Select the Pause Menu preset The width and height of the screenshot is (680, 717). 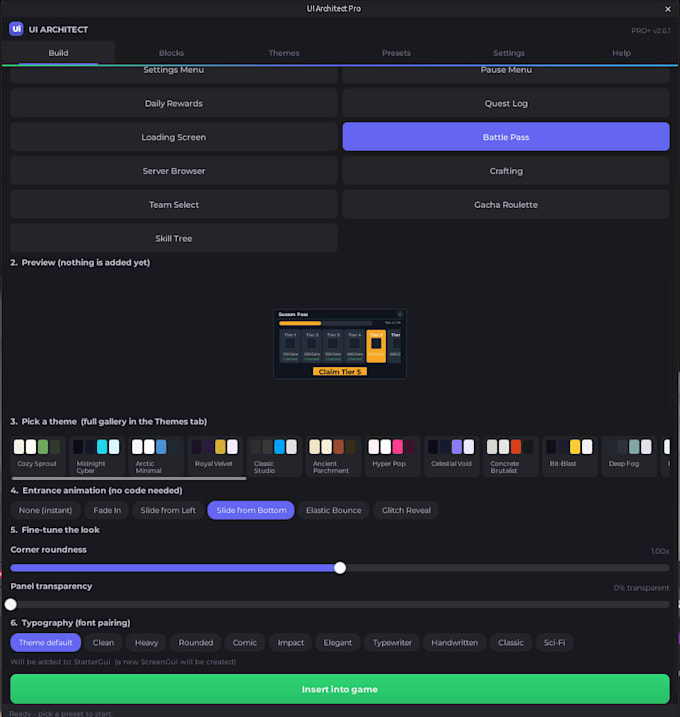(506, 73)
